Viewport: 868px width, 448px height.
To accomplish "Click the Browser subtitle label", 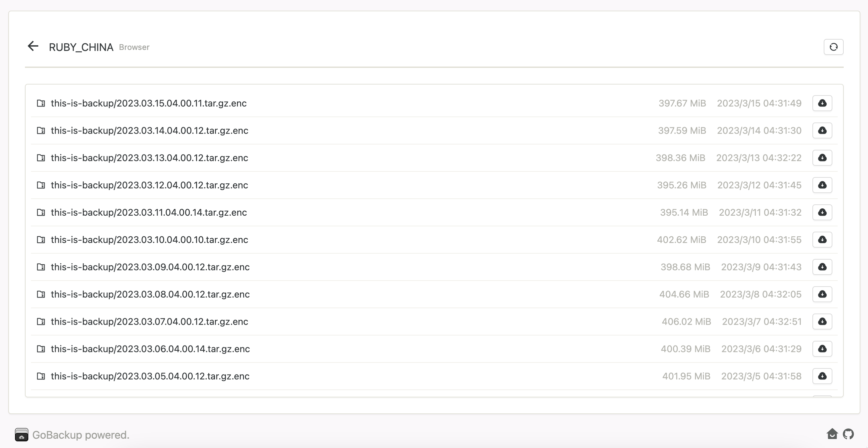I will point(134,47).
